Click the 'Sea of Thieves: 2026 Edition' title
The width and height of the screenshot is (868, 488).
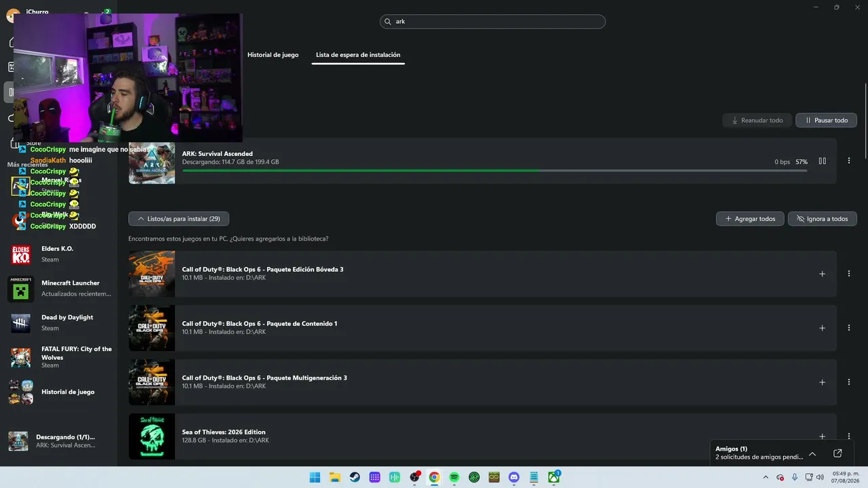click(x=224, y=432)
